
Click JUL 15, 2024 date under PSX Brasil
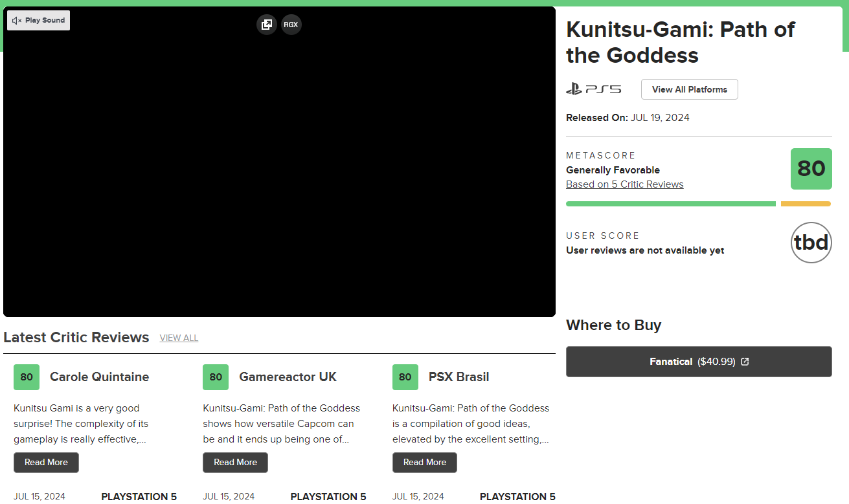coord(418,497)
